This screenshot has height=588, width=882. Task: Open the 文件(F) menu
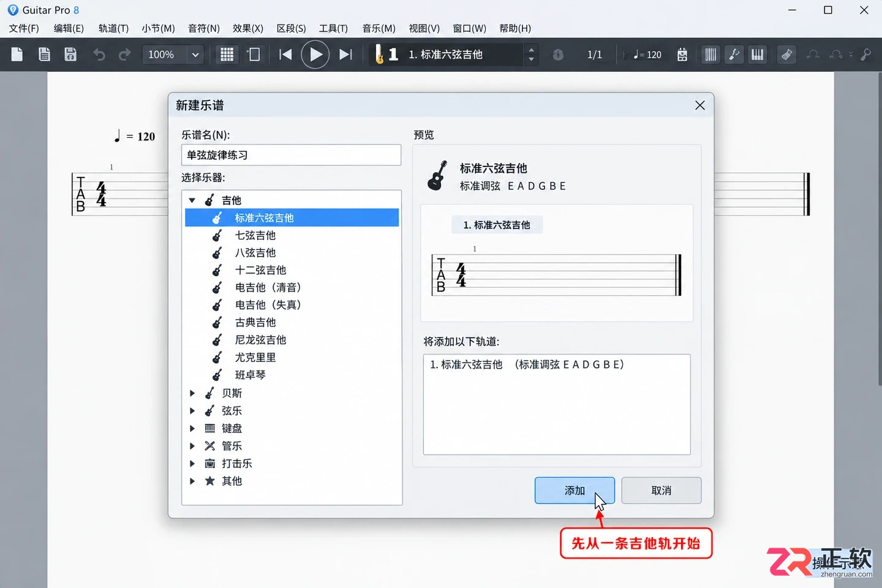24,28
